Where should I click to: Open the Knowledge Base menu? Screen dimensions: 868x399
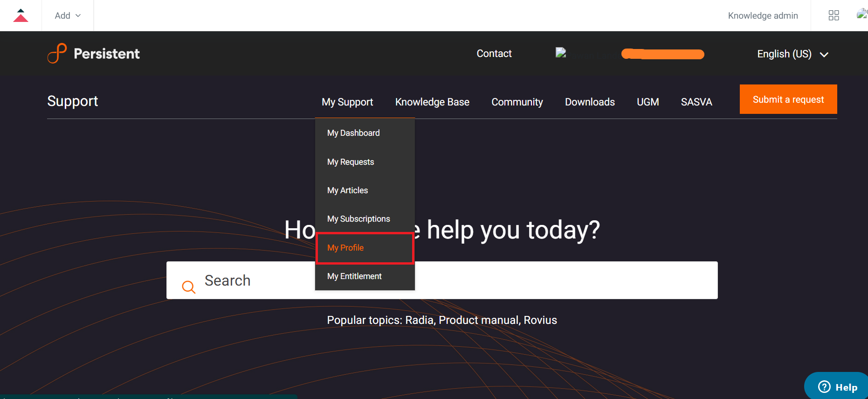click(x=432, y=102)
